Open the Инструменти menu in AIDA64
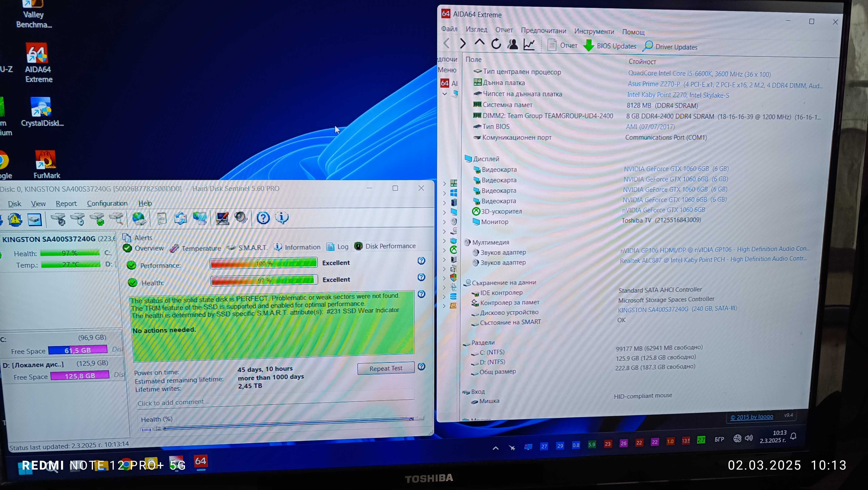Viewport: 868px width, 490px height. pyautogui.click(x=594, y=31)
